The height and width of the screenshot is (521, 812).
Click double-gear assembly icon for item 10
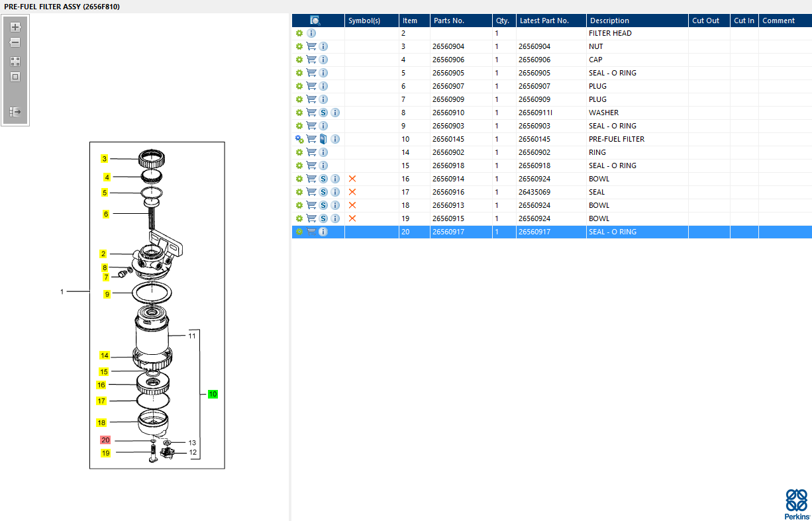pos(299,139)
